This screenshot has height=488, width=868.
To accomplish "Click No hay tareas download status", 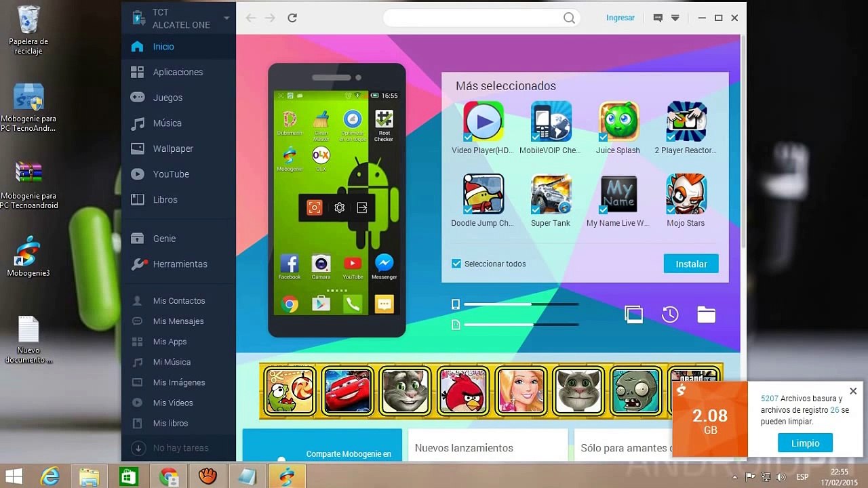I will click(178, 448).
